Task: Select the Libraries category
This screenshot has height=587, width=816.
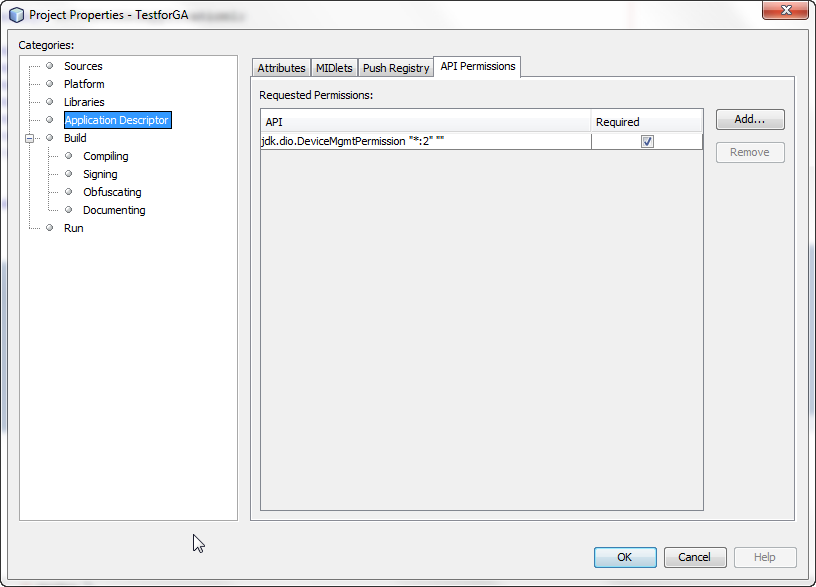Action: point(84,102)
